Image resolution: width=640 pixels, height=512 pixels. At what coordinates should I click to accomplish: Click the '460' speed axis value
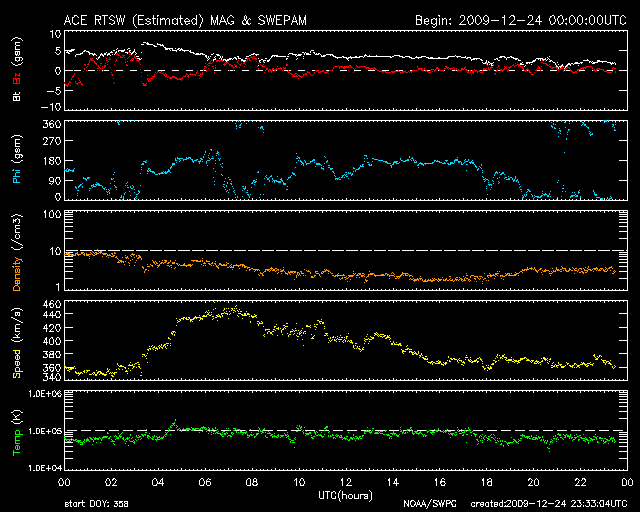[x=52, y=305]
